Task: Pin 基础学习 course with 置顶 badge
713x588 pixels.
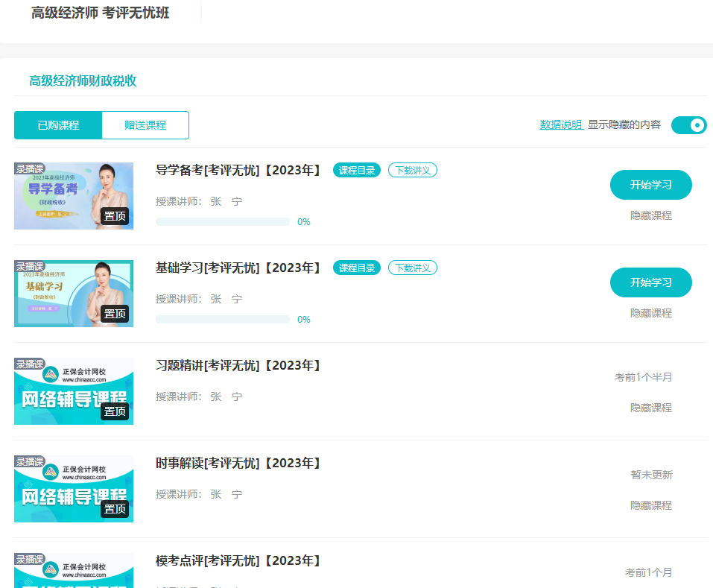Action: point(115,314)
